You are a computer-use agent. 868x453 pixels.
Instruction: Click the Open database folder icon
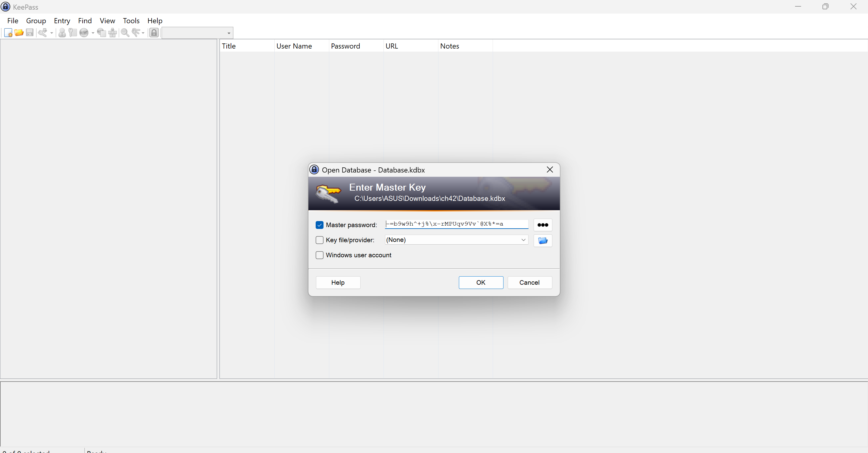click(x=19, y=33)
